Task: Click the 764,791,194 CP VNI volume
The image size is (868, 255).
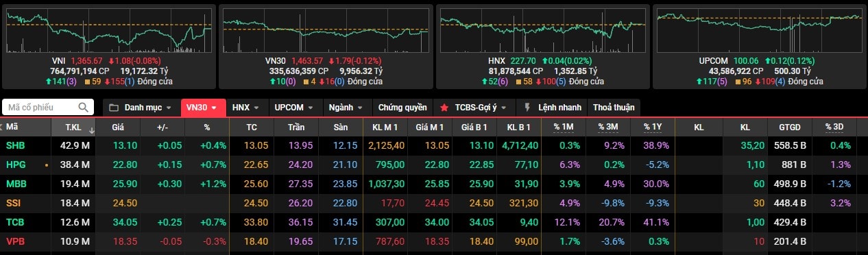Action: tap(80, 71)
